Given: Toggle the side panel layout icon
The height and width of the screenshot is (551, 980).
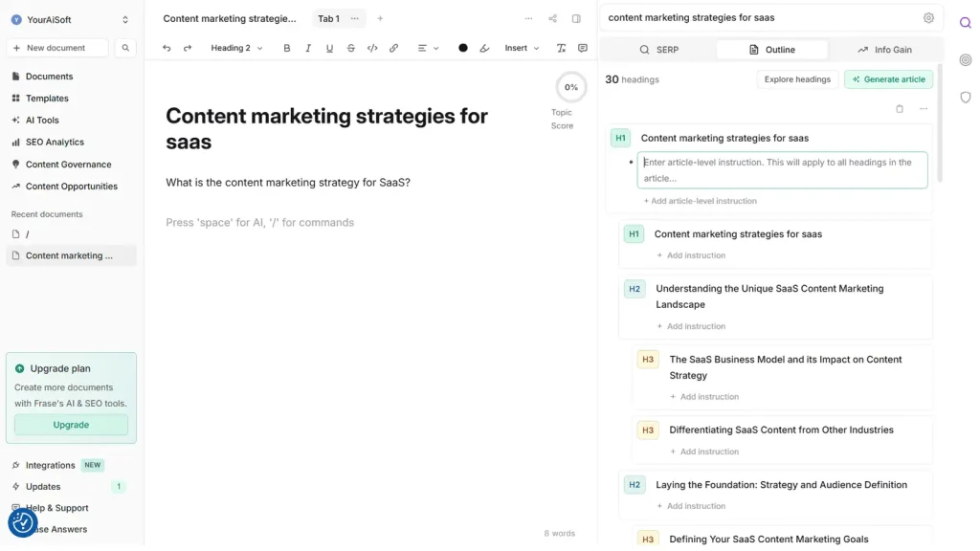Looking at the screenshot, I should point(576,18).
